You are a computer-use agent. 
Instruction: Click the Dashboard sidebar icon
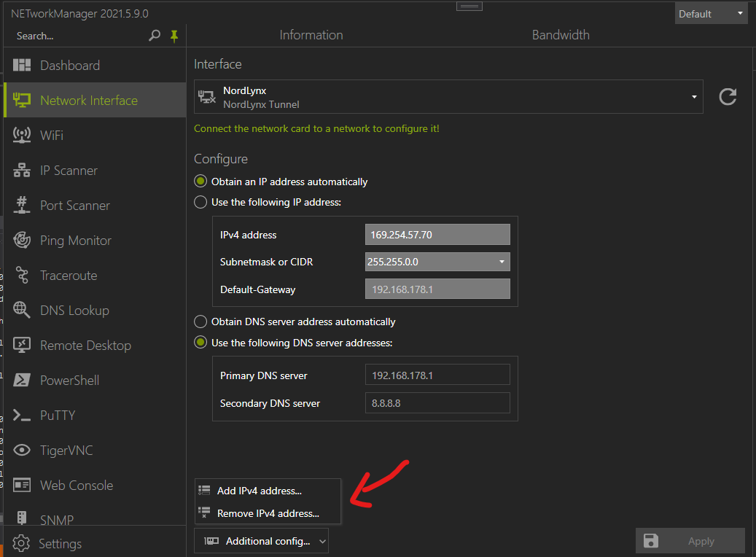(22, 65)
